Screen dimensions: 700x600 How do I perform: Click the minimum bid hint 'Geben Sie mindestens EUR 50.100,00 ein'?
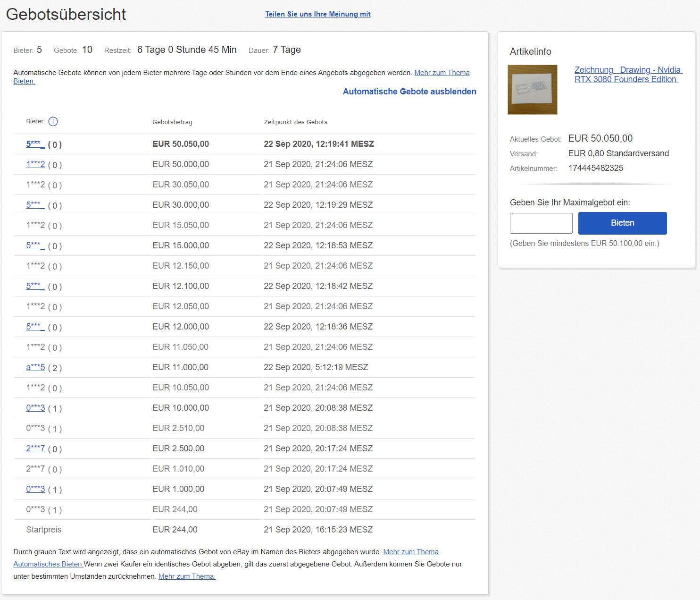[x=584, y=244]
